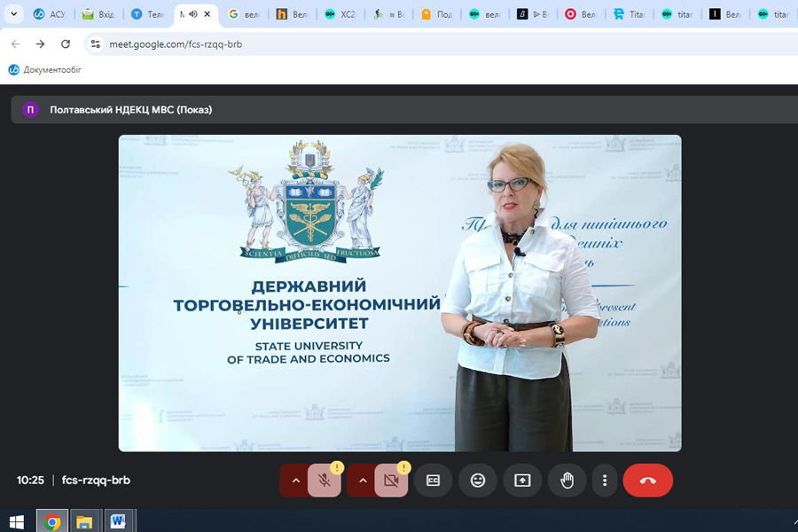Click the Chrome taskbar icon

pyautogui.click(x=52, y=522)
